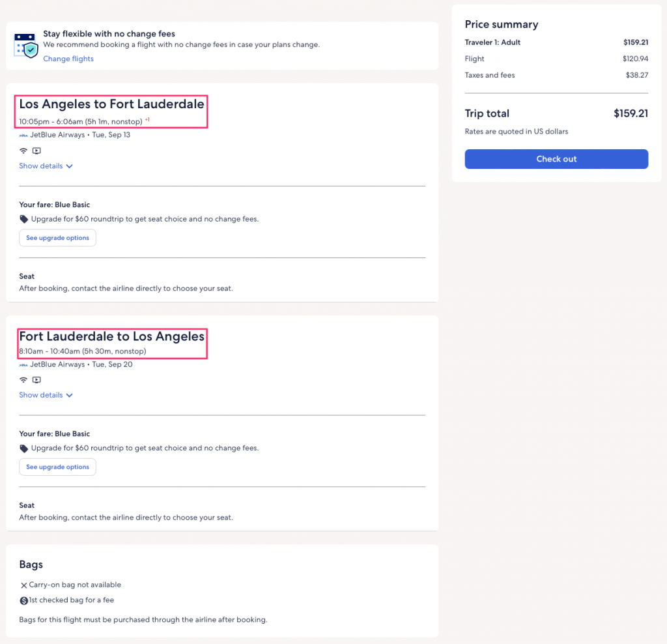667x644 pixels.
Task: Click upgrade tag icon for Sep 13 flight
Action: coord(23,219)
